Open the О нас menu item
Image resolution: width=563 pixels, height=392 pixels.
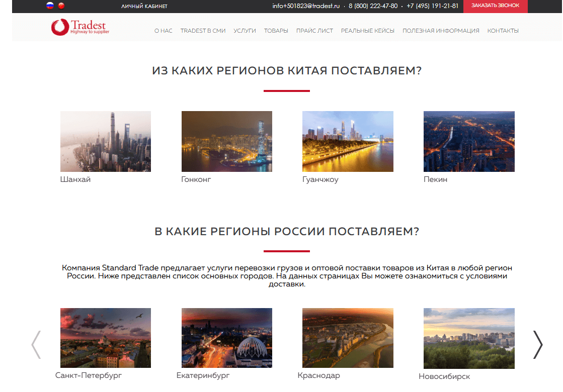[x=163, y=31]
